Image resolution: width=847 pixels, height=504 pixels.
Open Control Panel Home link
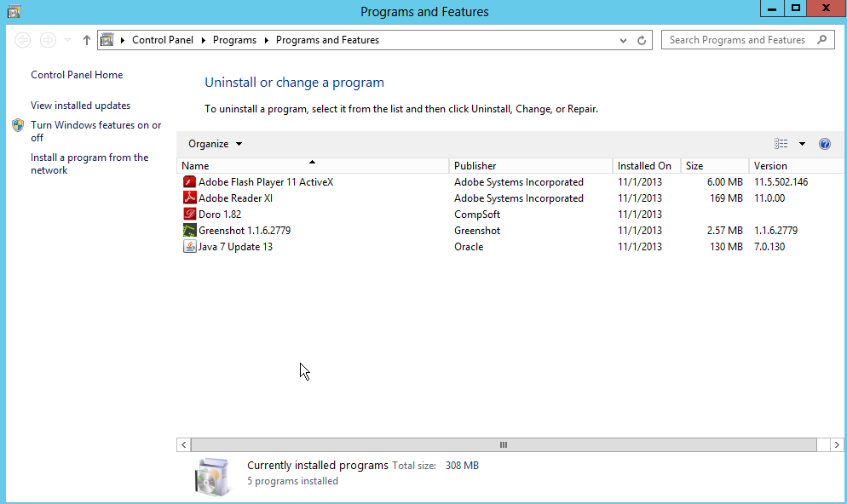pos(77,74)
